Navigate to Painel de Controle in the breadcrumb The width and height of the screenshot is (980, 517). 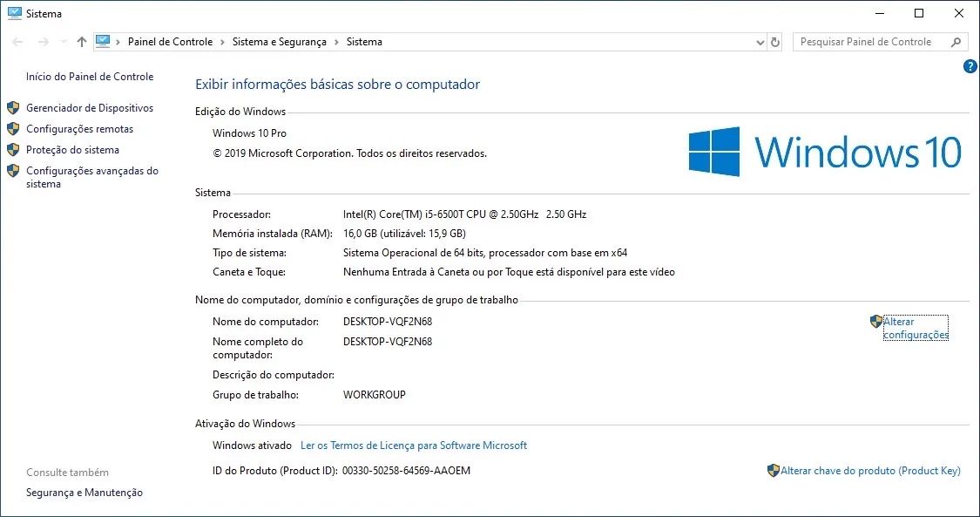(x=170, y=41)
